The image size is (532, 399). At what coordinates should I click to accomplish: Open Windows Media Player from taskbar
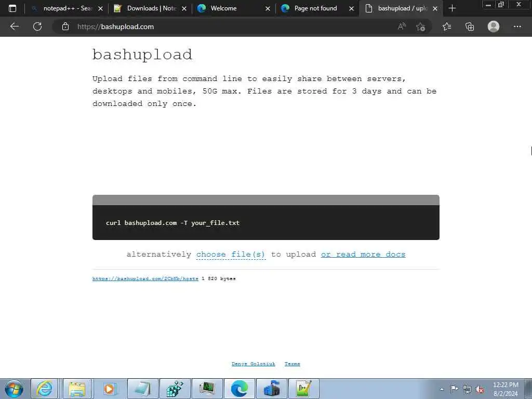pos(109,389)
